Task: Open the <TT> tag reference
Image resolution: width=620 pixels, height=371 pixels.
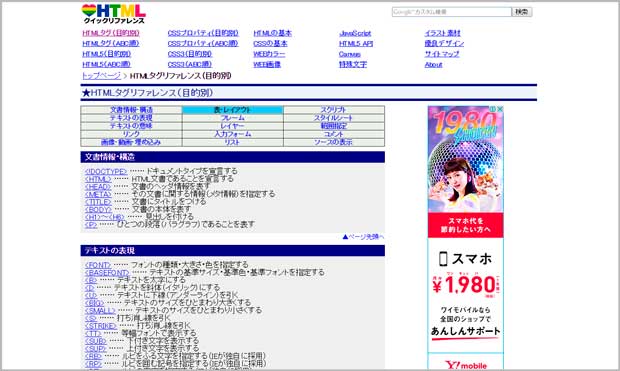Action: [x=93, y=333]
